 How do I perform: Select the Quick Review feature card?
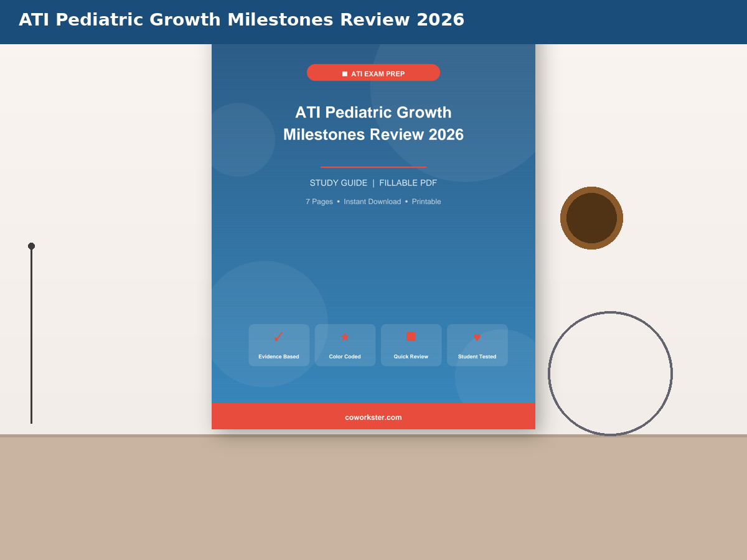coord(411,345)
